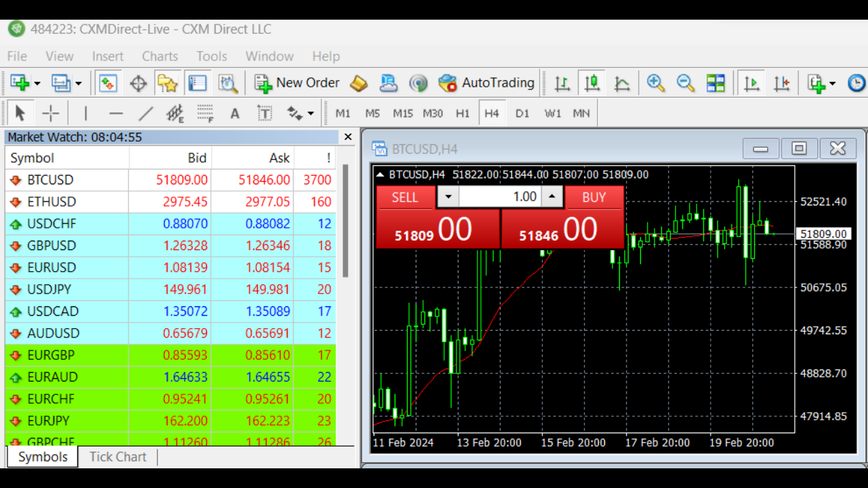Select the standard Cursor tool

click(x=20, y=113)
